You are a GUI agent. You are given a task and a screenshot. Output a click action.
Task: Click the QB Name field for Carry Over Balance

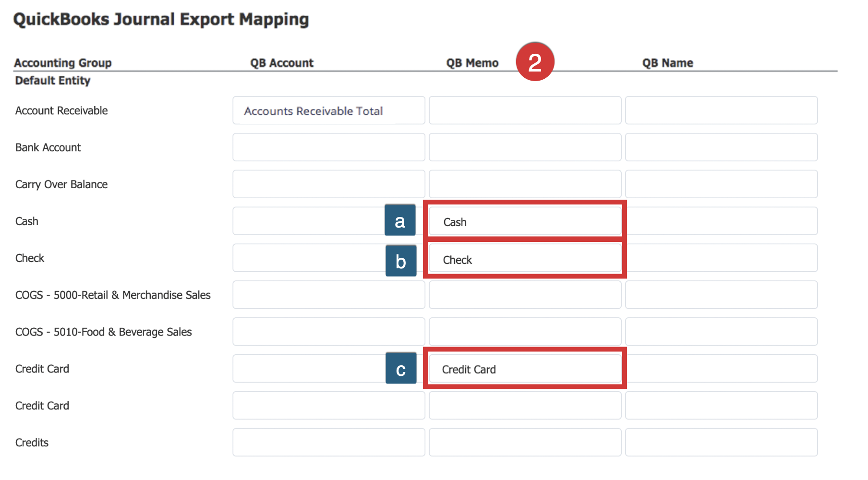[721, 184]
